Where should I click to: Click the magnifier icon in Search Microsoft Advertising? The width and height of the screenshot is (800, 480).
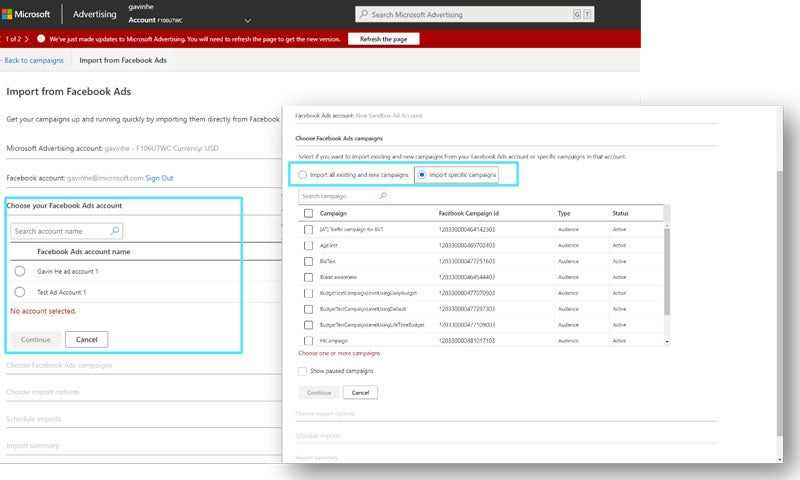363,14
